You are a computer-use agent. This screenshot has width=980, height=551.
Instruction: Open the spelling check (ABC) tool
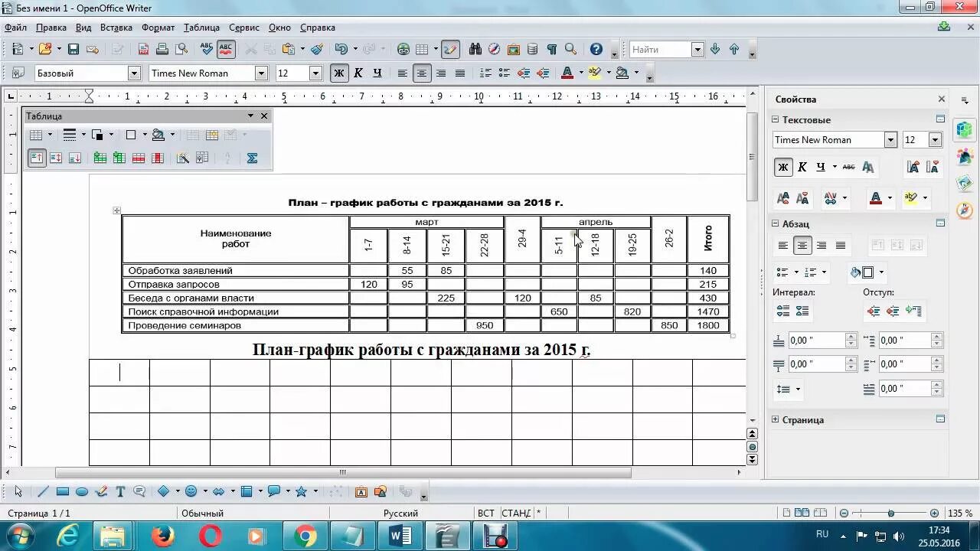206,49
